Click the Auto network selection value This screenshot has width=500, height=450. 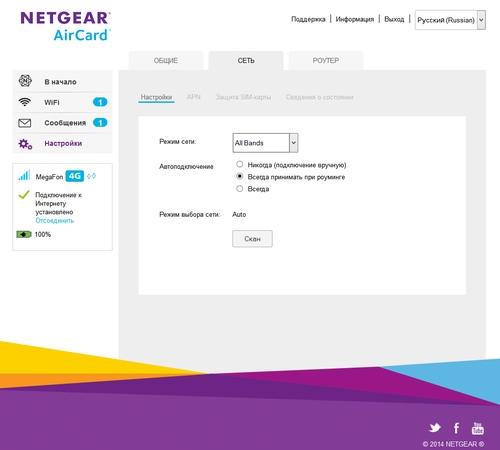coord(239,214)
